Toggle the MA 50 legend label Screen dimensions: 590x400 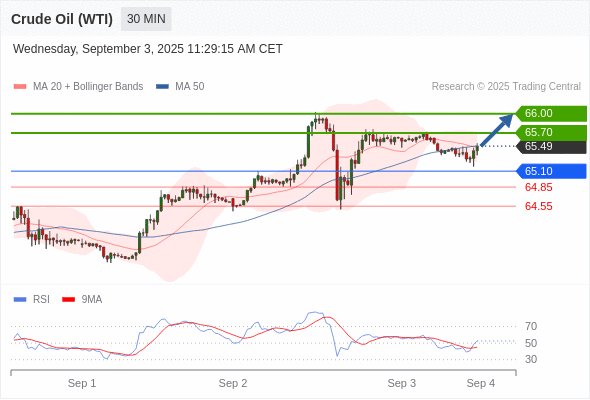pyautogui.click(x=190, y=87)
